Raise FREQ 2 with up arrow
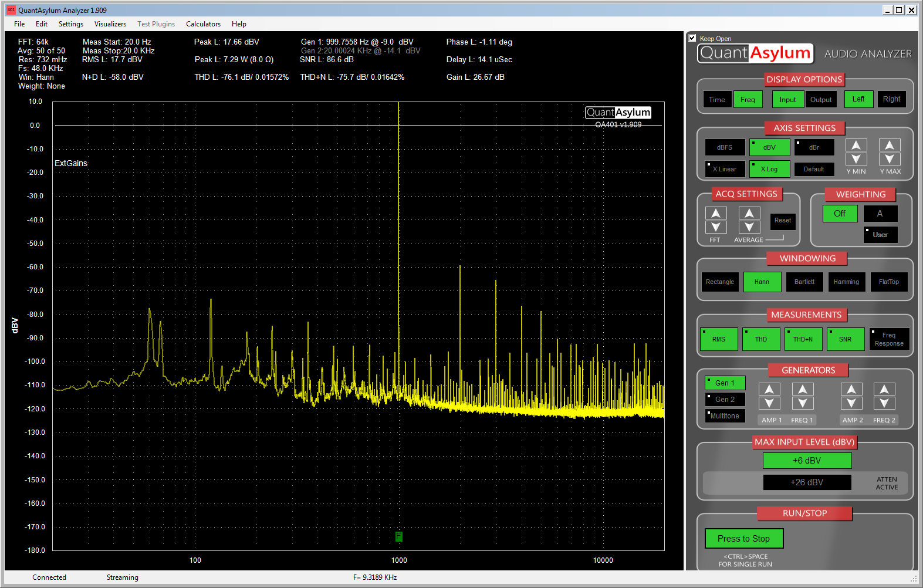 884,389
